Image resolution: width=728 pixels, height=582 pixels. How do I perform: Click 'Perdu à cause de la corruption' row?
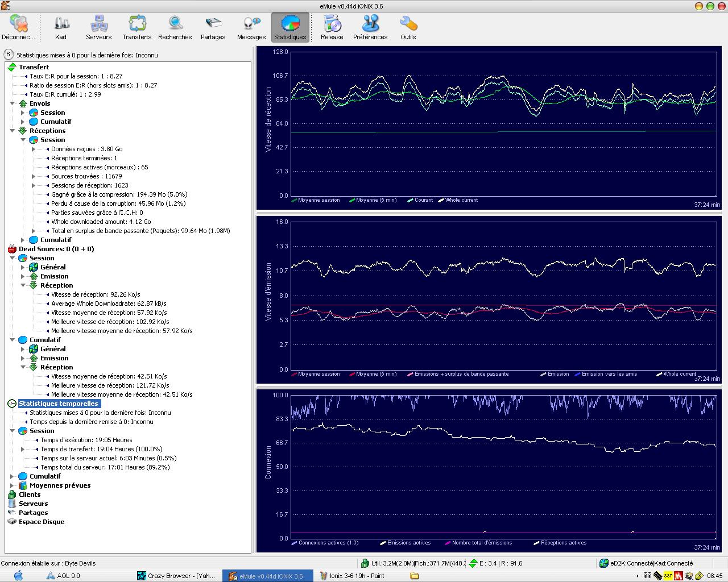tap(118, 203)
